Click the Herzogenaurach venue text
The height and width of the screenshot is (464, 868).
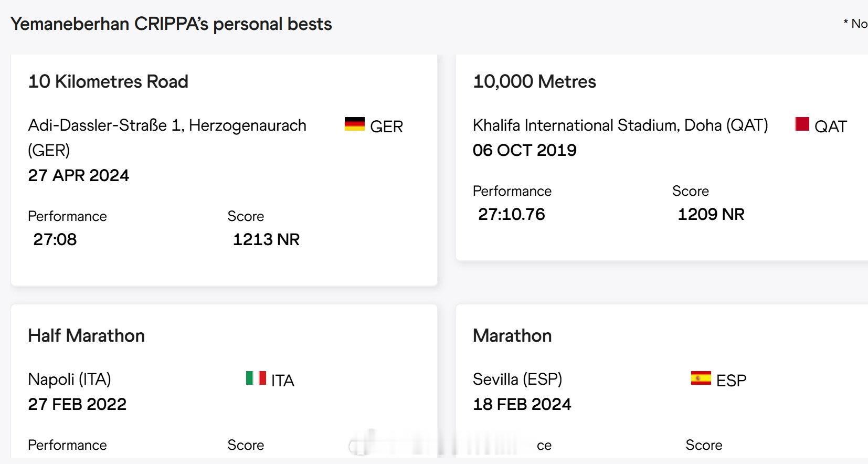167,138
